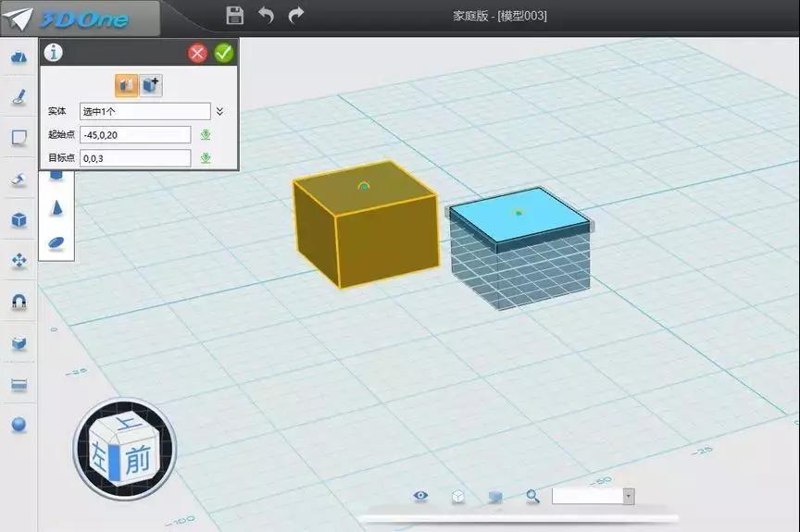Save the model with the floppy disk icon

(x=234, y=15)
